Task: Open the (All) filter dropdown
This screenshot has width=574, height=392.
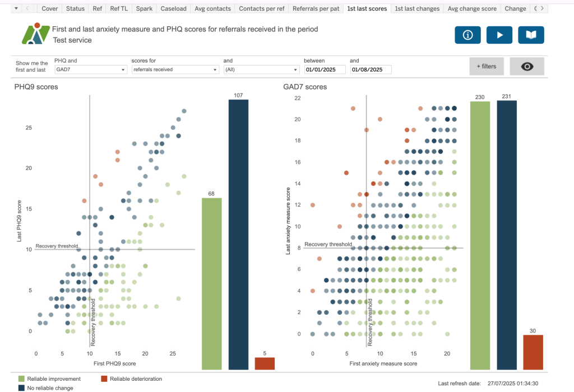Action: 261,70
